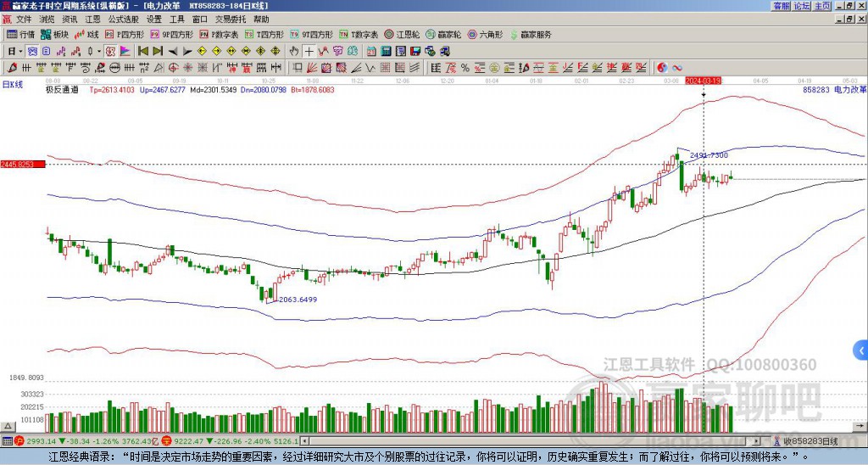The image size is (868, 465).
Task: Select the percent sign tool icon
Action: (x=465, y=68)
